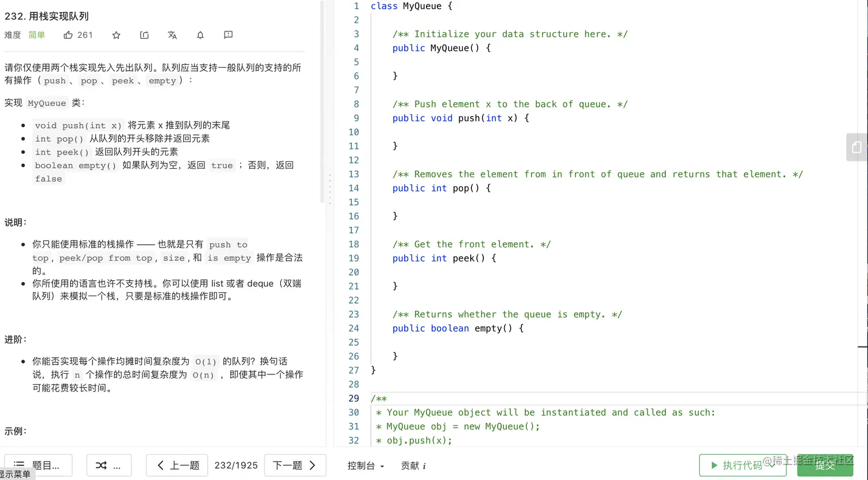Run code with 执行代码 button
The image size is (868, 480).
(742, 465)
